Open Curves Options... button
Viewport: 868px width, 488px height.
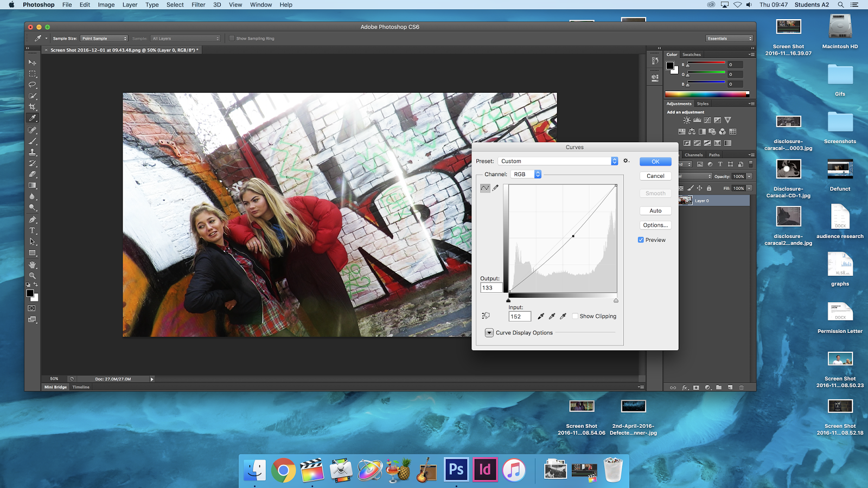click(x=655, y=225)
